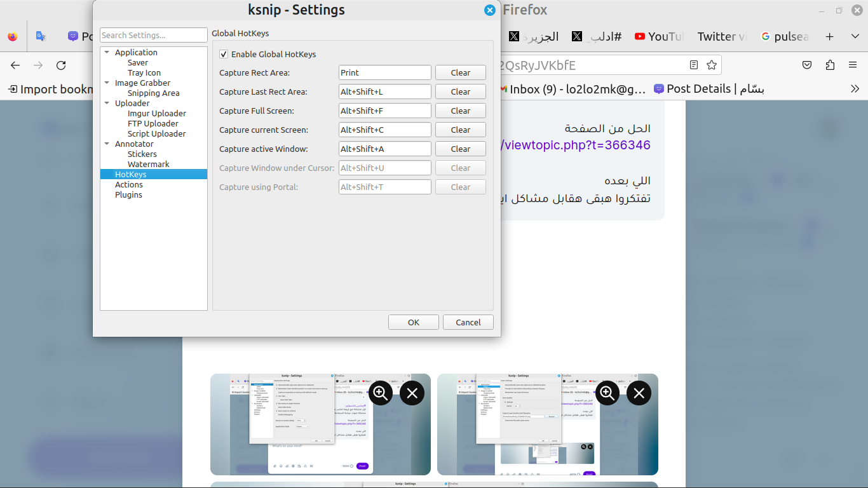868x488 pixels.
Task: Open Firefox extensions puzzle icon
Action: point(830,65)
